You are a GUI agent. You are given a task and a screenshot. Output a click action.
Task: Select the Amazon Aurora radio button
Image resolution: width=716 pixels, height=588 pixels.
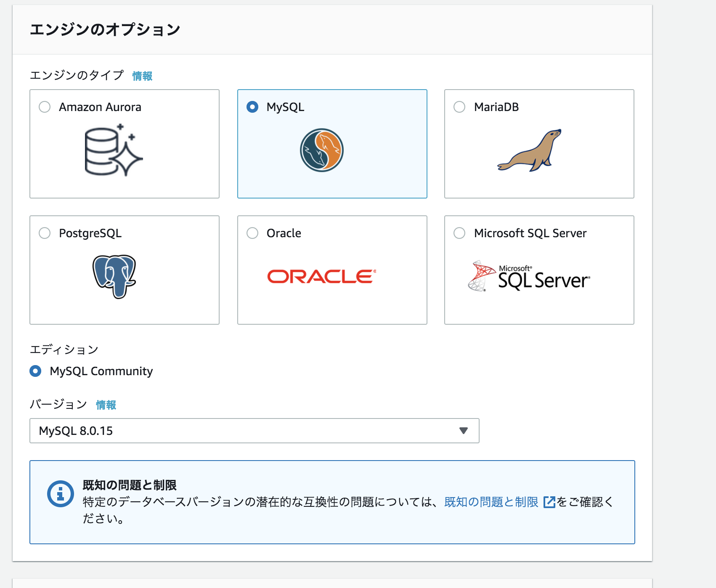[x=45, y=107]
